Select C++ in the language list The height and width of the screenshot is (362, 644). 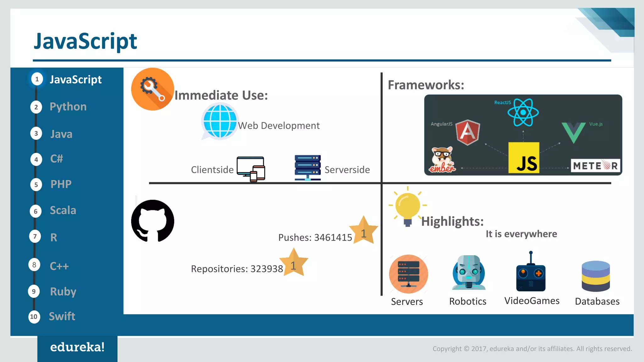click(59, 266)
